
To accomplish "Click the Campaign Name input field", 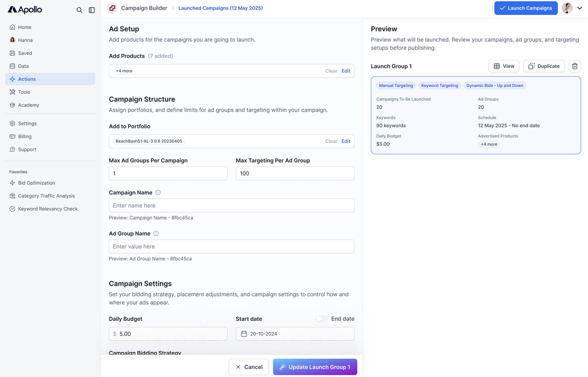I will pos(232,206).
